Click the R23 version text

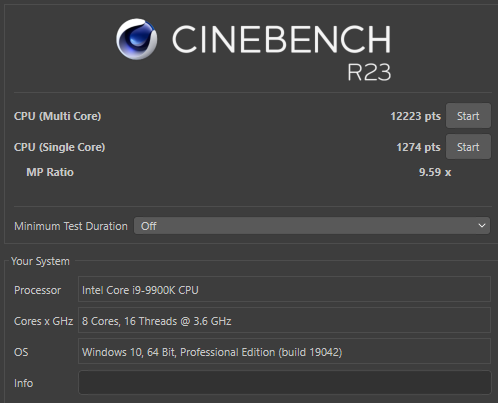coord(369,72)
